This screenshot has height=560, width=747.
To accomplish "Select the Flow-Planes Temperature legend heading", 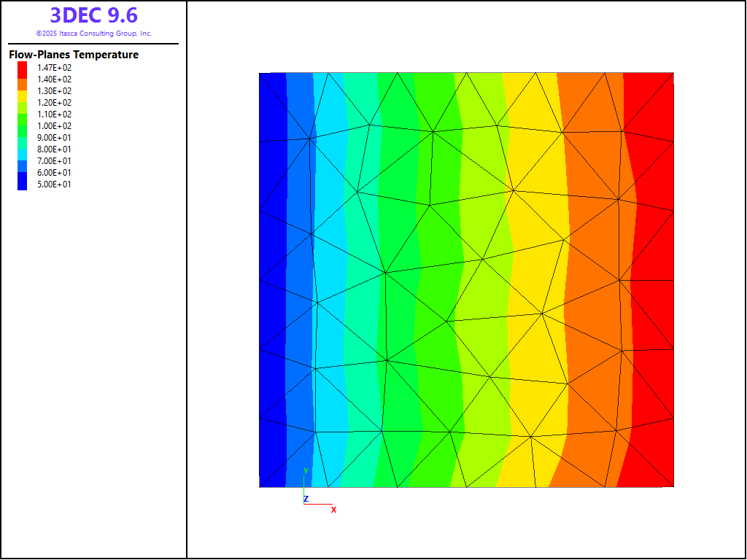I will point(74,55).
